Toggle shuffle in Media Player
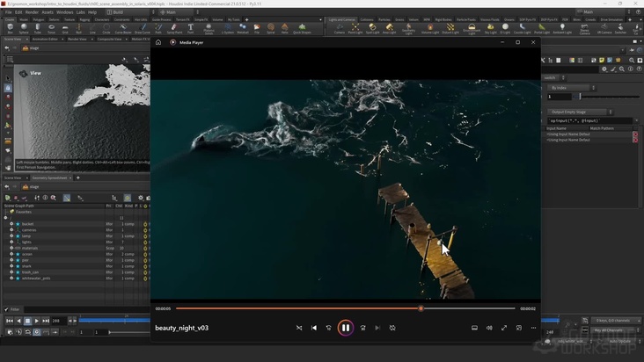Image resolution: width=644 pixels, height=362 pixels. pyautogui.click(x=299, y=328)
